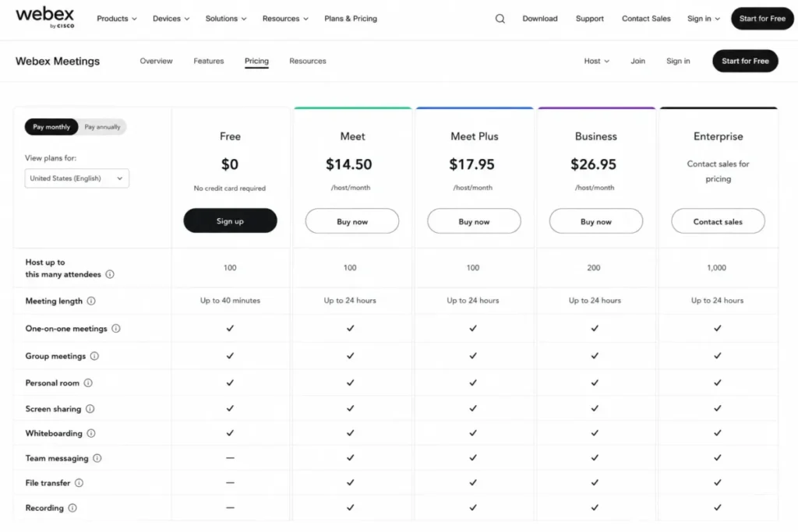Show info icon next to Meeting length
This screenshot has width=798, height=532.
coord(91,301)
